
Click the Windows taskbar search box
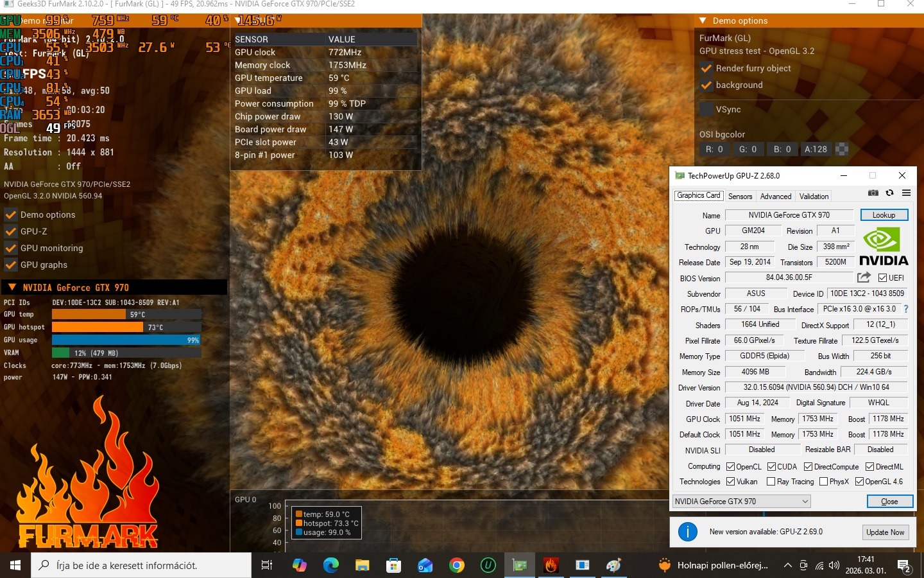coord(141,565)
